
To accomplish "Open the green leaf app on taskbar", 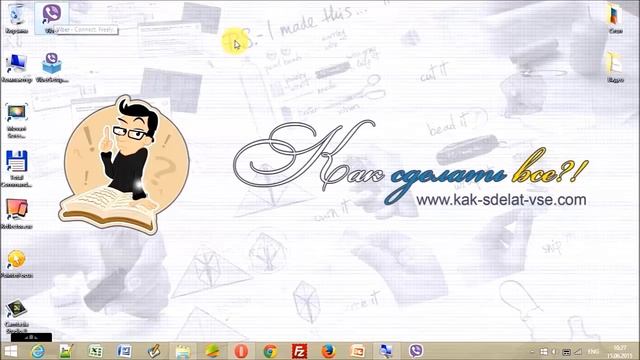I will coord(212,351).
